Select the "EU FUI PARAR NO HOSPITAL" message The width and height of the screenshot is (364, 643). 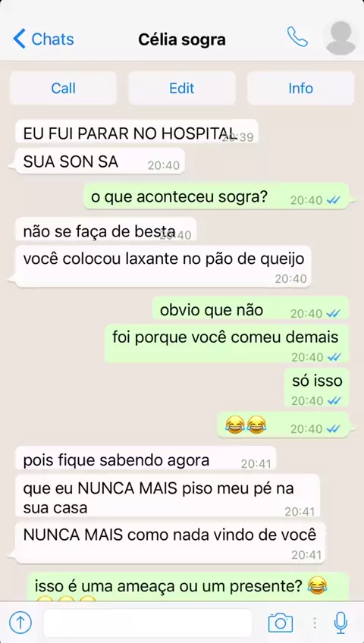click(x=137, y=131)
